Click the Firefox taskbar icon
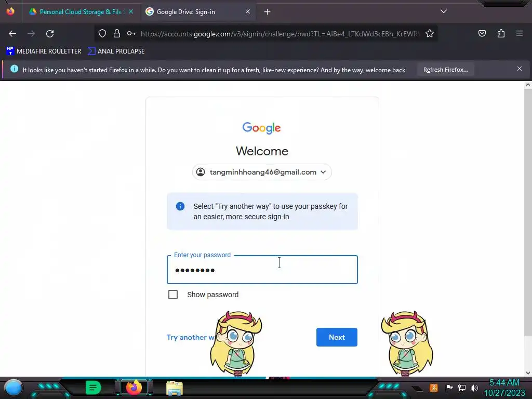The height and width of the screenshot is (399, 532). pos(134,388)
